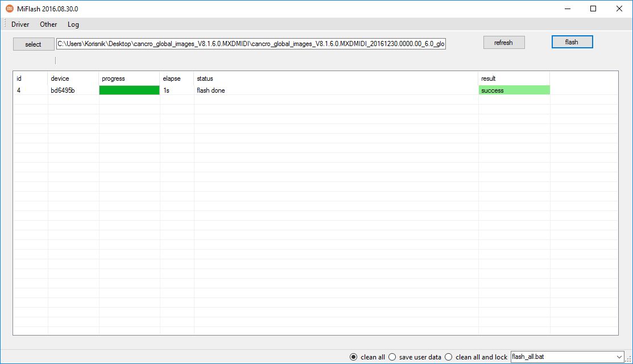This screenshot has width=633, height=364.
Task: Click the flash button
Action: [572, 42]
